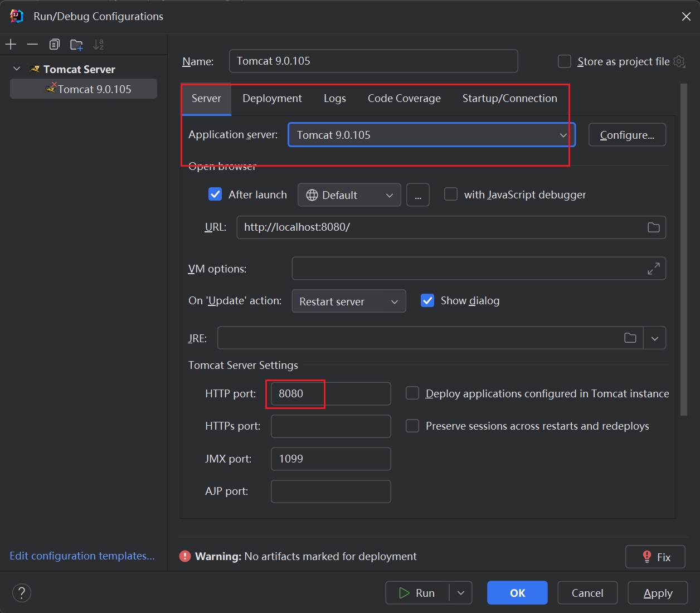This screenshot has width=700, height=613.
Task: Click the vertical scrollbar of settings panel
Action: pos(684,250)
